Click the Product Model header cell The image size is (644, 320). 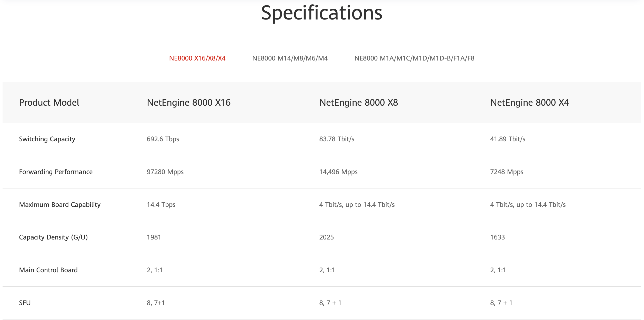(49, 103)
